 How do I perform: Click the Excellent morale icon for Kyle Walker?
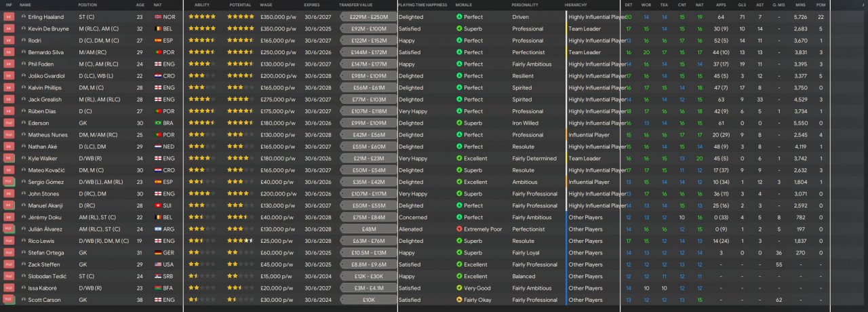click(459, 158)
